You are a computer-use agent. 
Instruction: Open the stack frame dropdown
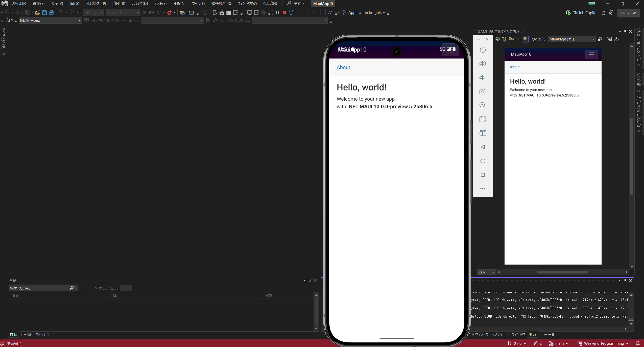point(290,20)
